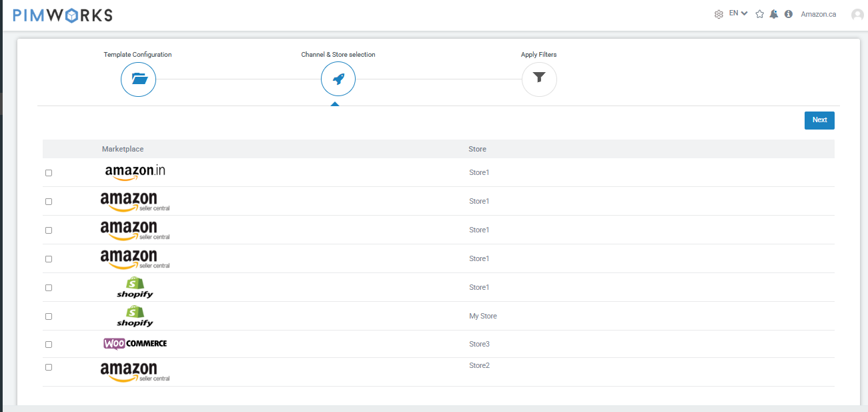Click the Store column header

coord(478,149)
